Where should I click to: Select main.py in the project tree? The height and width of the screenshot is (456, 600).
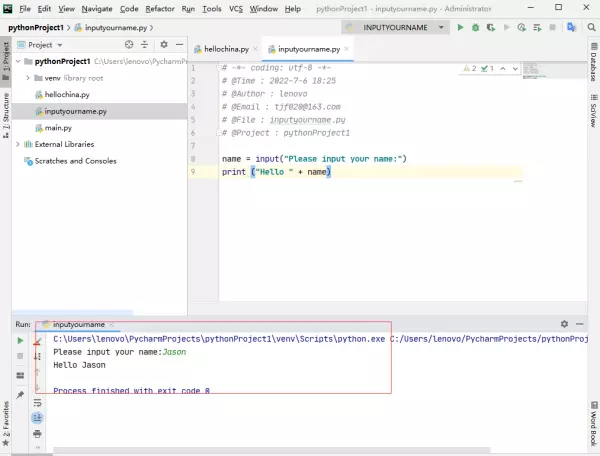[x=58, y=128]
